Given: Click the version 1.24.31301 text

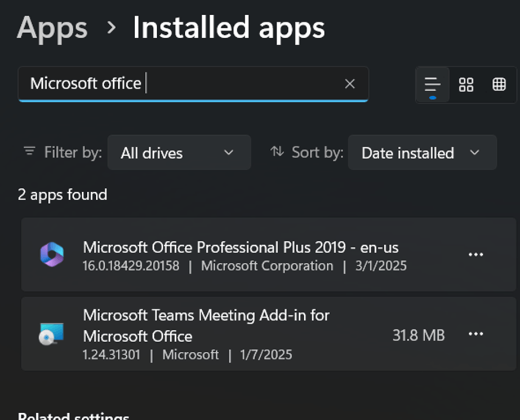Looking at the screenshot, I should tap(112, 355).
